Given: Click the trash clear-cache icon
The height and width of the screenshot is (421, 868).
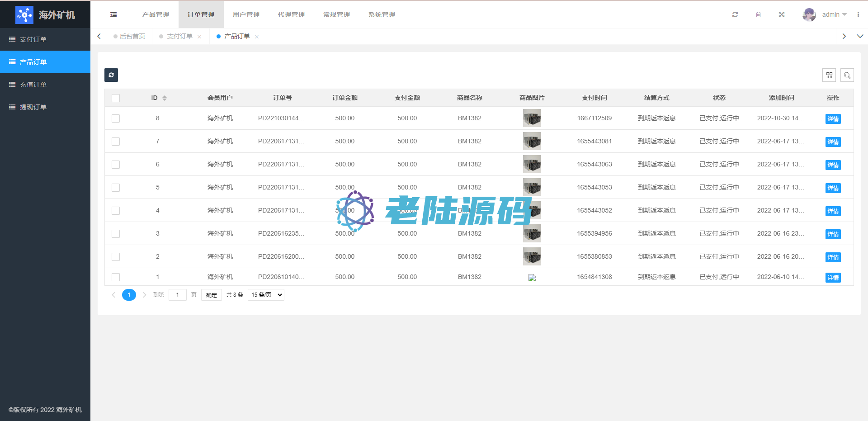Looking at the screenshot, I should tap(758, 14).
